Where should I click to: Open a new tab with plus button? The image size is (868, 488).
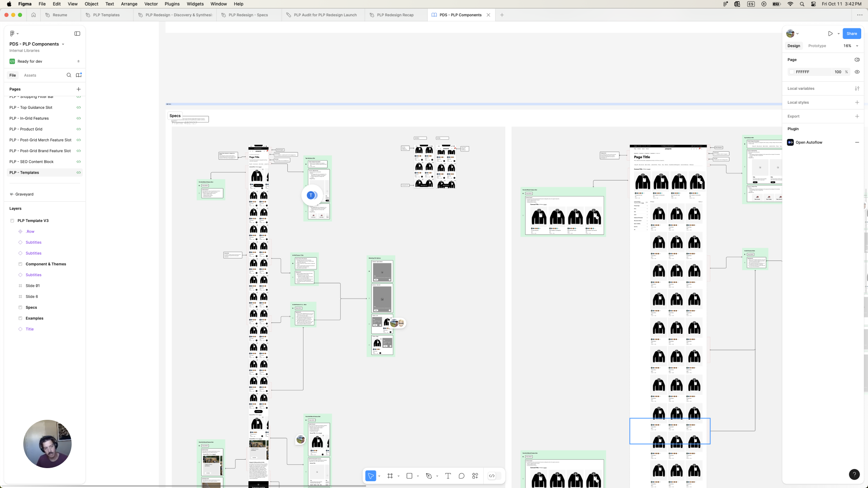(x=502, y=15)
